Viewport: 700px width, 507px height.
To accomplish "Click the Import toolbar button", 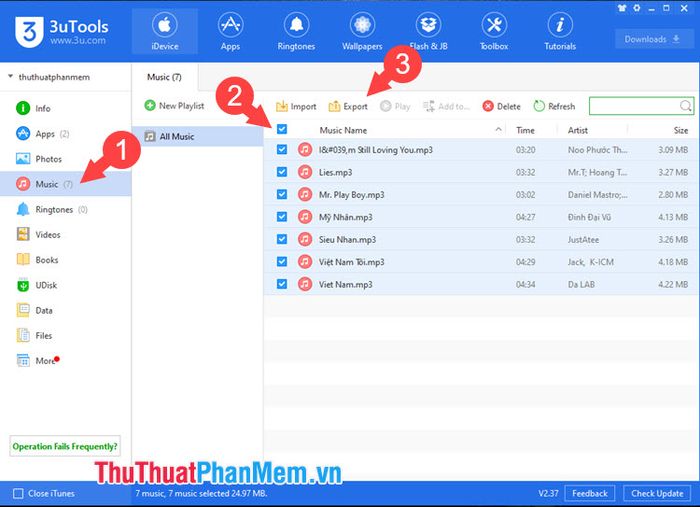I will [296, 106].
